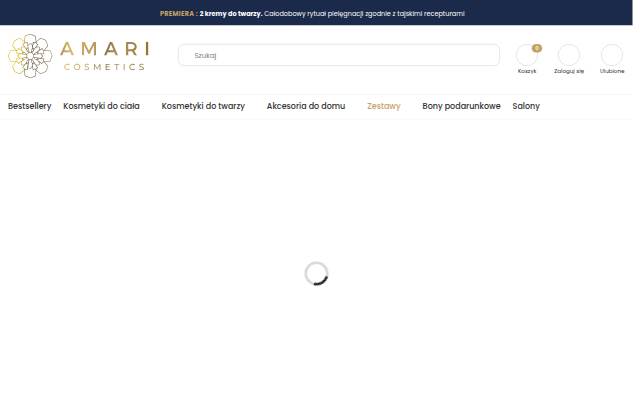Open Kosmetyki do twarzy category
Screen dimensions: 640x400
[x=203, y=106]
